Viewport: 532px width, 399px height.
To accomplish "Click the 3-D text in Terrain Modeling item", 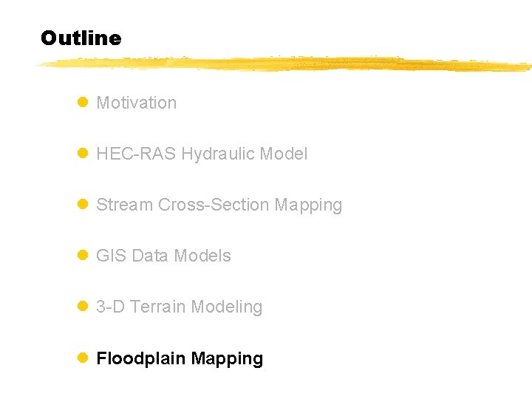I will (x=110, y=307).
